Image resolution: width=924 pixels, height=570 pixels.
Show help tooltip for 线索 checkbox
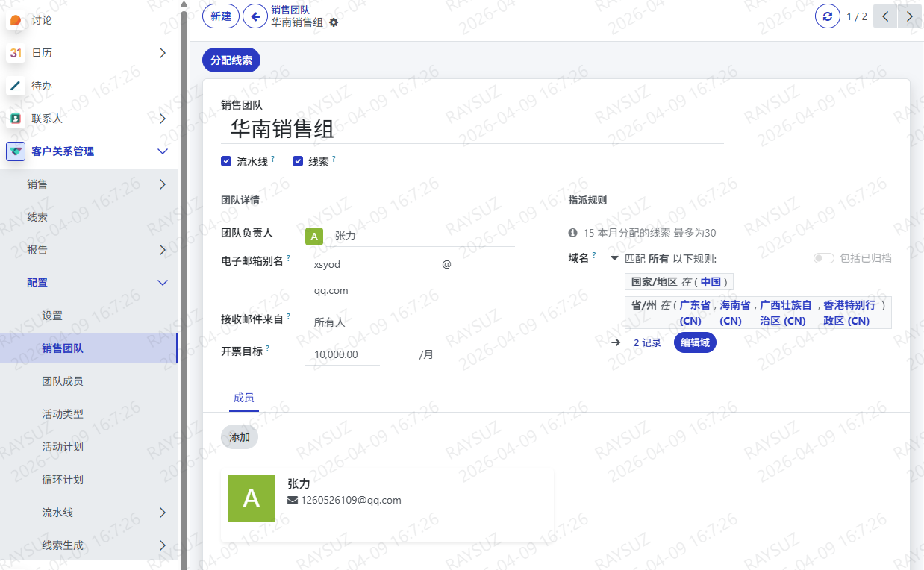[334, 159]
